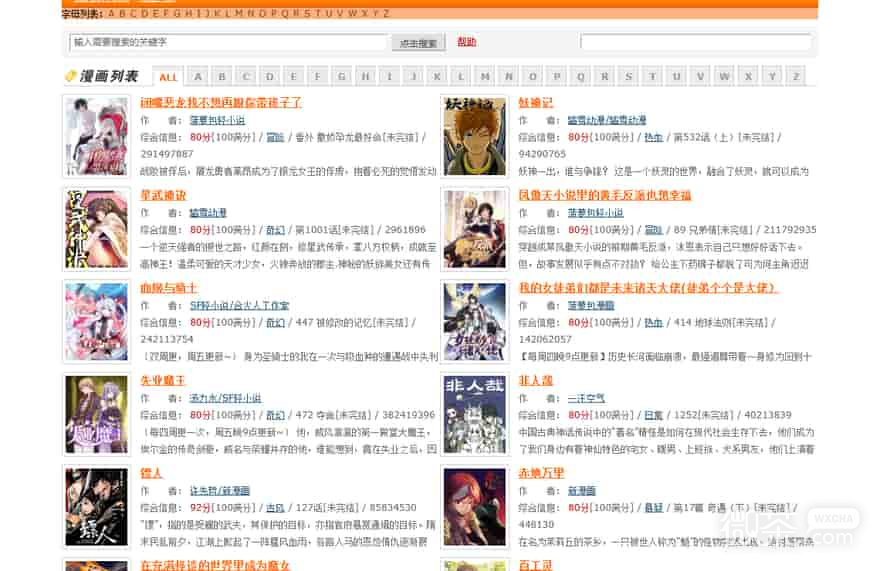This screenshot has height=571, width=880.
Task: Open the 血姬与骑士 title link
Action: pos(168,288)
